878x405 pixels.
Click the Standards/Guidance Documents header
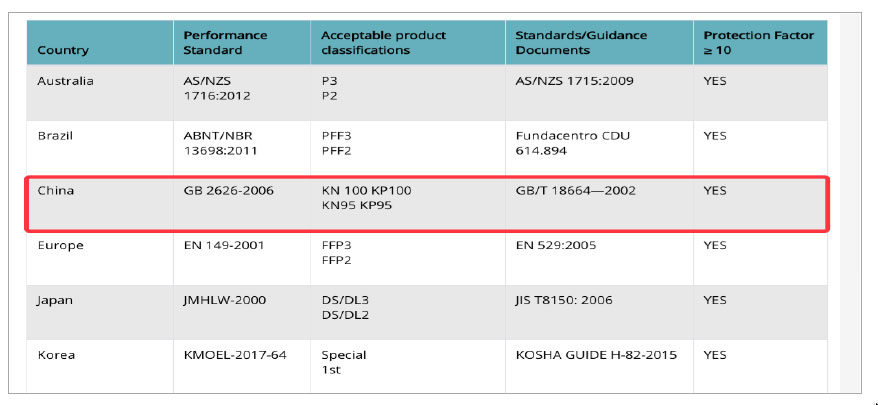click(581, 42)
